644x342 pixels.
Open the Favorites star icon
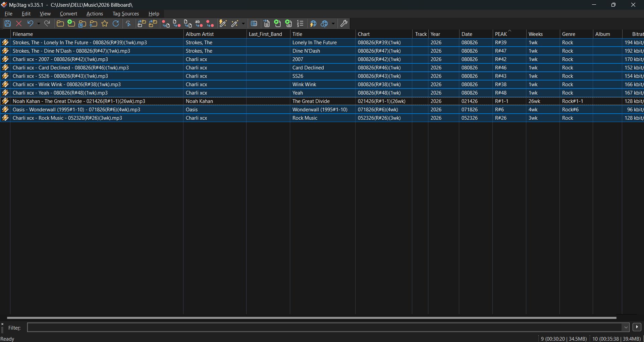tap(105, 23)
